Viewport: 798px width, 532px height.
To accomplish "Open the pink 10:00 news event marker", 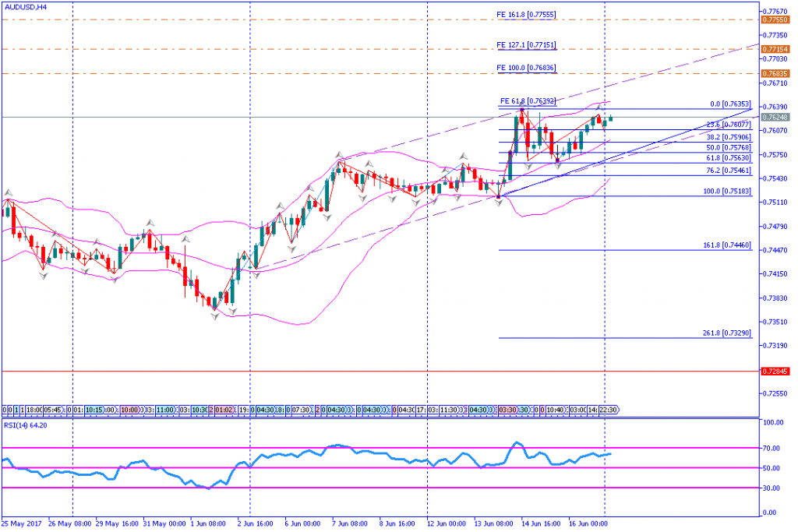I will pos(130,410).
